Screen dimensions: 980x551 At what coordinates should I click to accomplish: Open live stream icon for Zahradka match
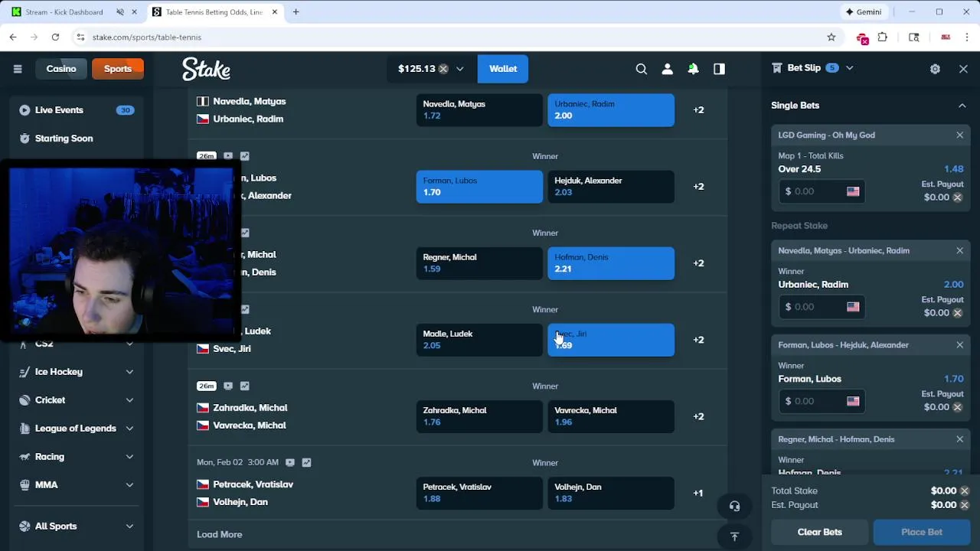click(228, 386)
